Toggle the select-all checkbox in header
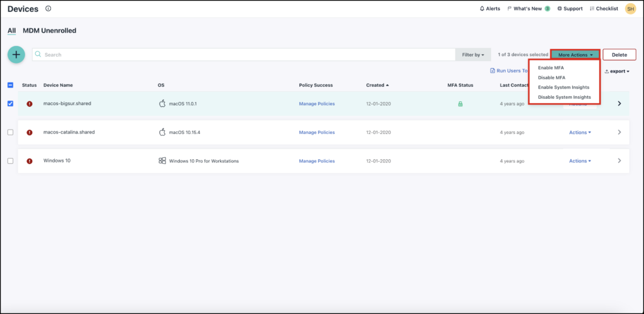 [10, 85]
